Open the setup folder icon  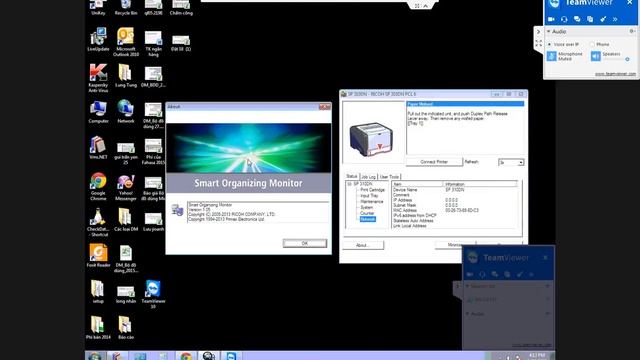pos(98,291)
